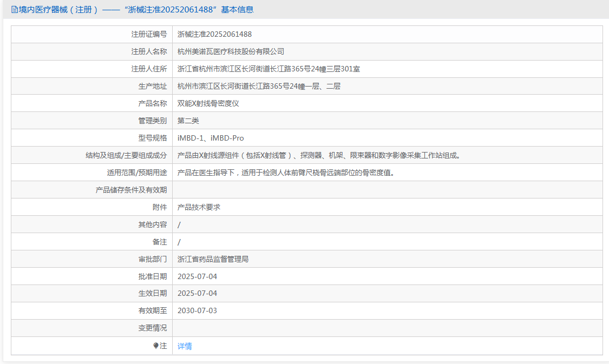The width and height of the screenshot is (609, 364).
Task: Click the 其他内容 label
Action: point(153,224)
